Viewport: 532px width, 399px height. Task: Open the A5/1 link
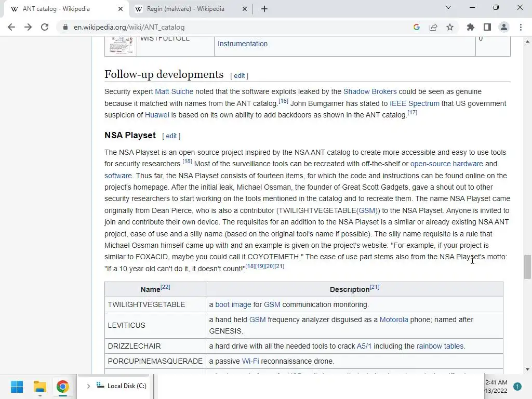coord(364,346)
